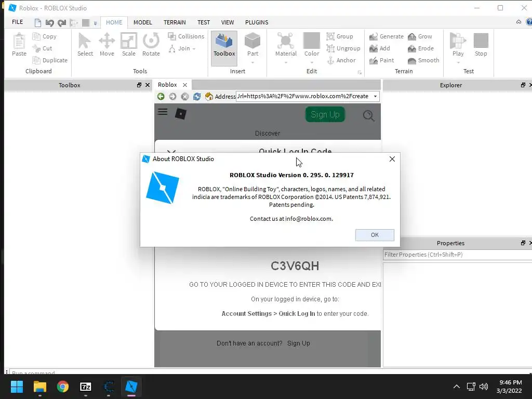Click the Sign Up link below login code
This screenshot has width=532, height=399.
(x=299, y=343)
